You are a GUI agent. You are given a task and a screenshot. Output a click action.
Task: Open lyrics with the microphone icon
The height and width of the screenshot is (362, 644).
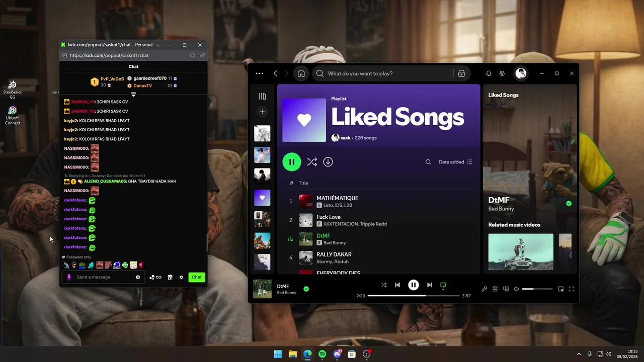tap(484, 289)
